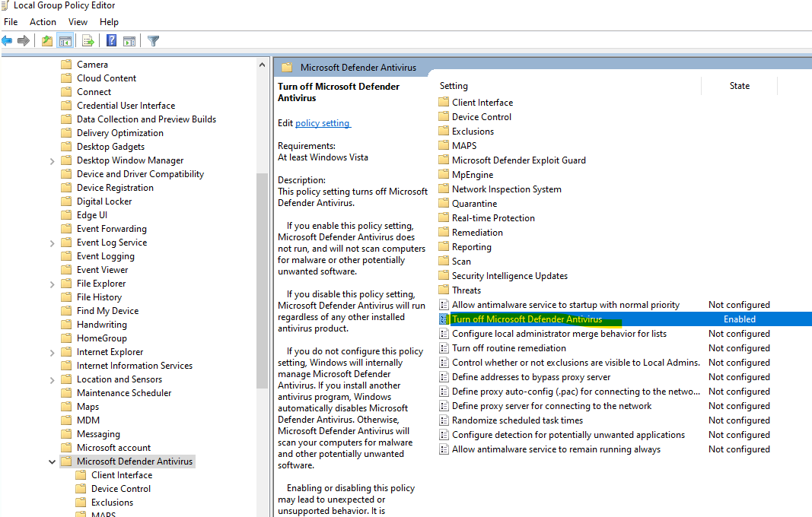Select the Client Interface folder in settings list
The image size is (812, 517).
coord(482,103)
